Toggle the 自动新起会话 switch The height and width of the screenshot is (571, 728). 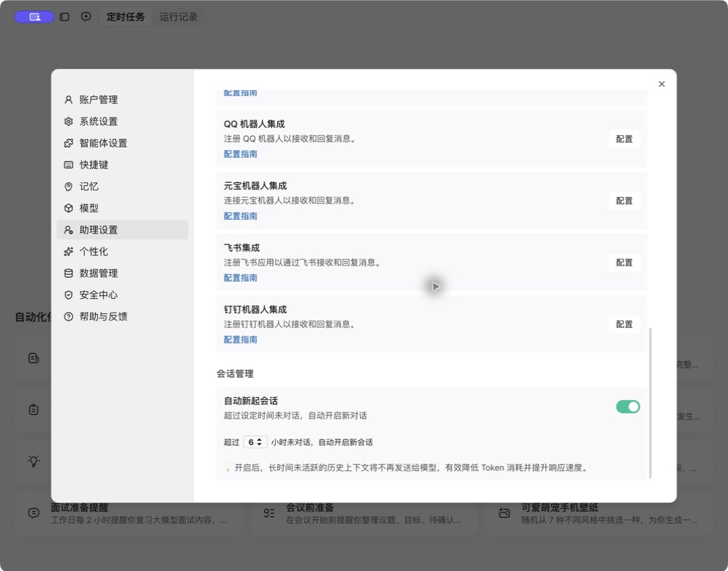pos(628,407)
